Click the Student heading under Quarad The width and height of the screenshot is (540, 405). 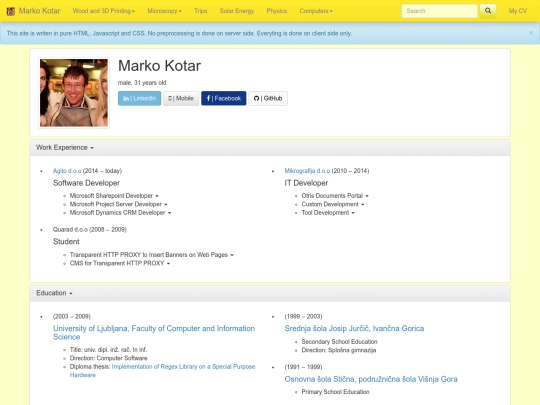click(66, 242)
